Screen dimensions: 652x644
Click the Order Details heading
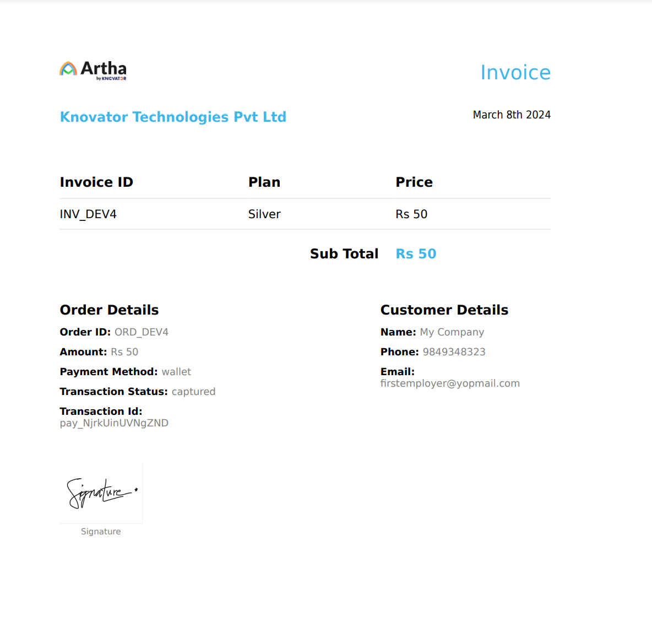(109, 310)
